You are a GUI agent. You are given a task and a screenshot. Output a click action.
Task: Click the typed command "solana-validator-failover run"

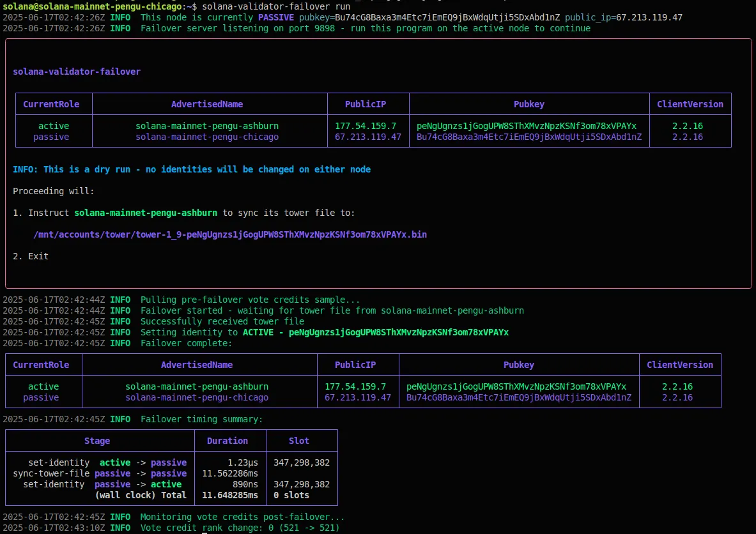(x=276, y=6)
